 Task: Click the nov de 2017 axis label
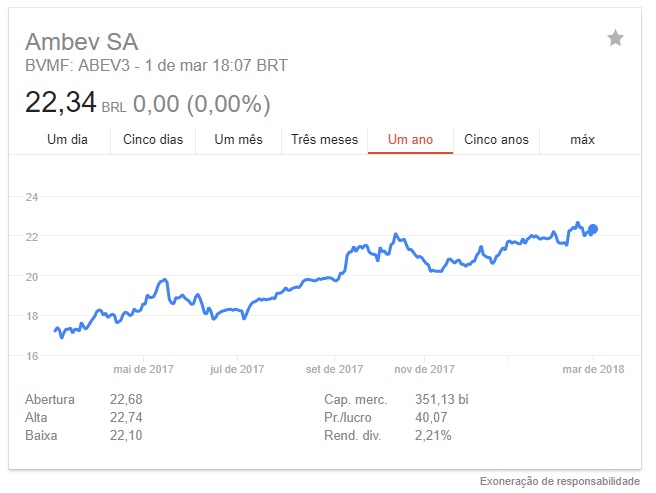point(424,369)
